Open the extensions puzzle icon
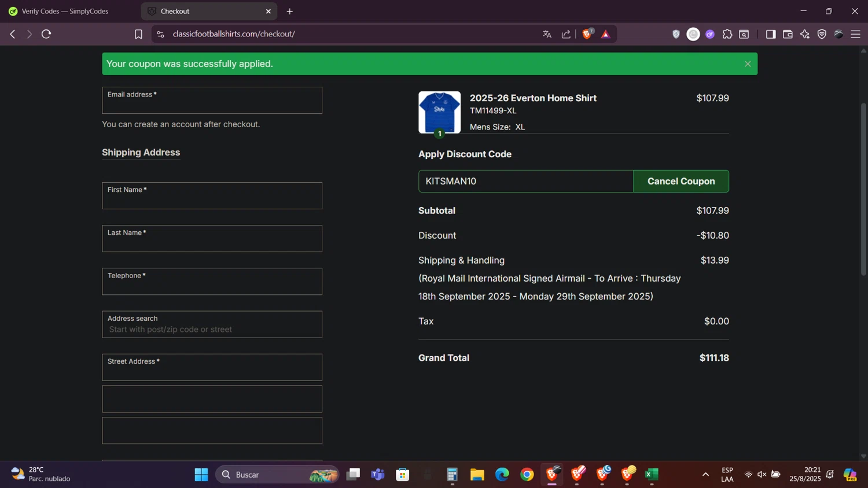This screenshot has height=488, width=868. point(727,34)
